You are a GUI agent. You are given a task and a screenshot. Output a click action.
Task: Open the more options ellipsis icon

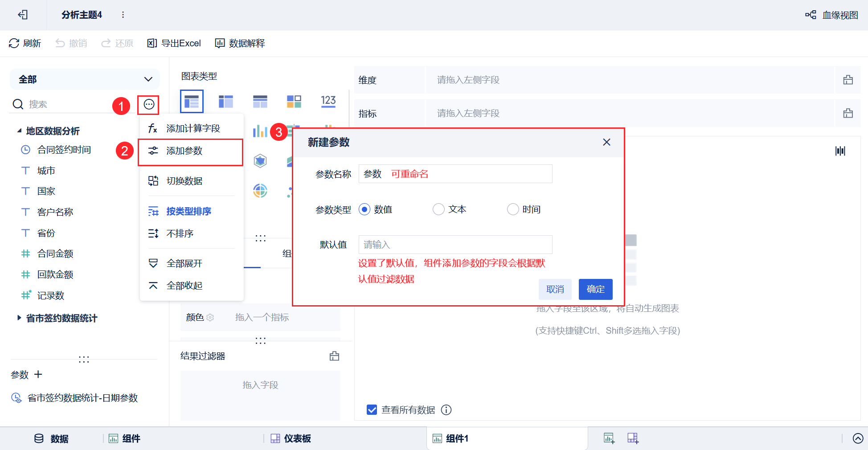click(x=149, y=104)
